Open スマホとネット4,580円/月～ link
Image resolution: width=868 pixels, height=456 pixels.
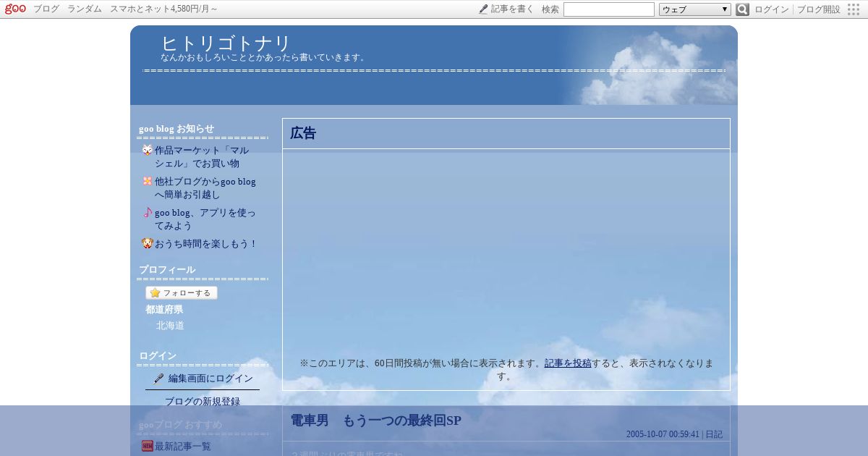click(163, 9)
